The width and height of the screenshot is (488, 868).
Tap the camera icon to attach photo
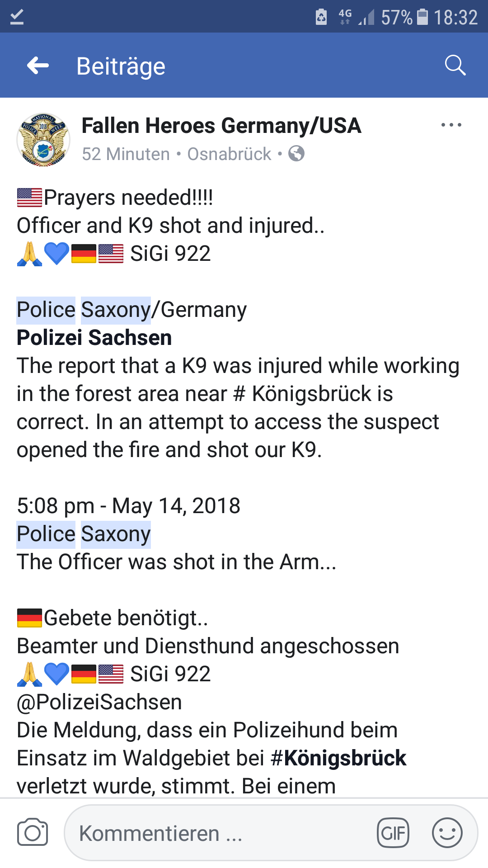coord(33,833)
